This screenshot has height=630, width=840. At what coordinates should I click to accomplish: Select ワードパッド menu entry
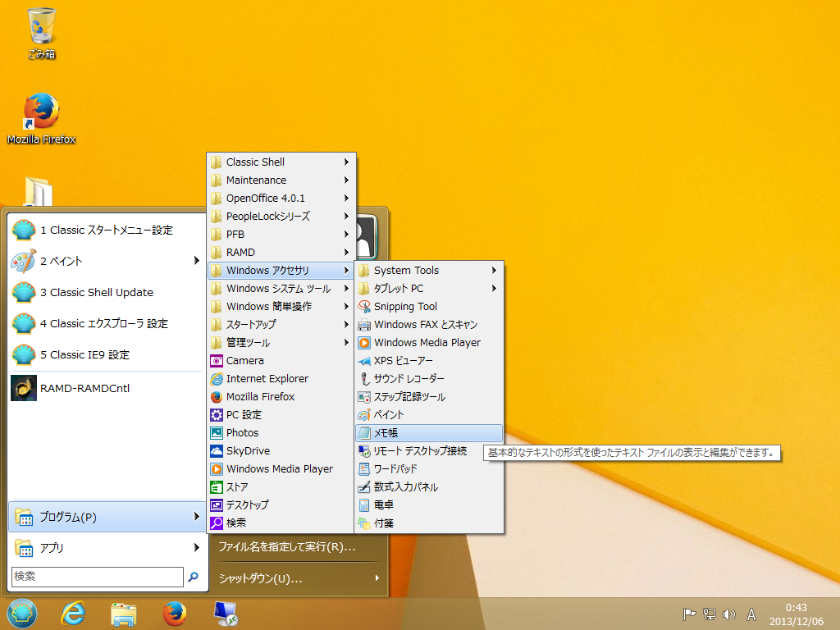click(395, 469)
